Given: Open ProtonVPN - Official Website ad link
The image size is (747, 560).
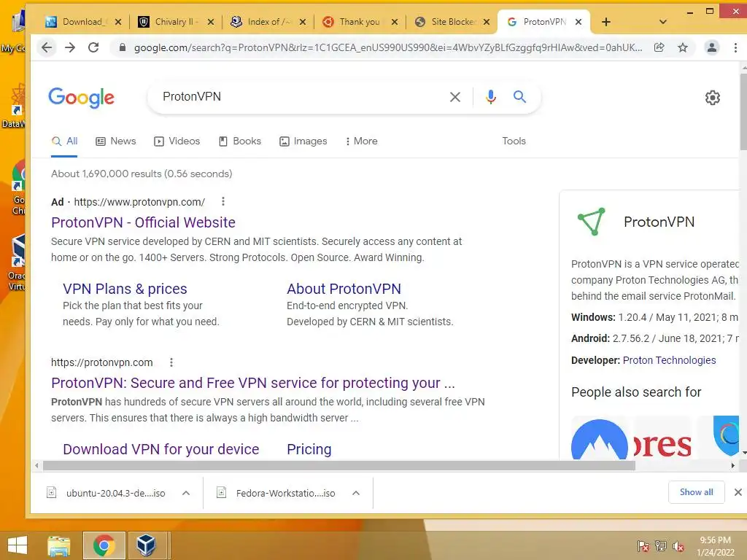Looking at the screenshot, I should pos(143,222).
